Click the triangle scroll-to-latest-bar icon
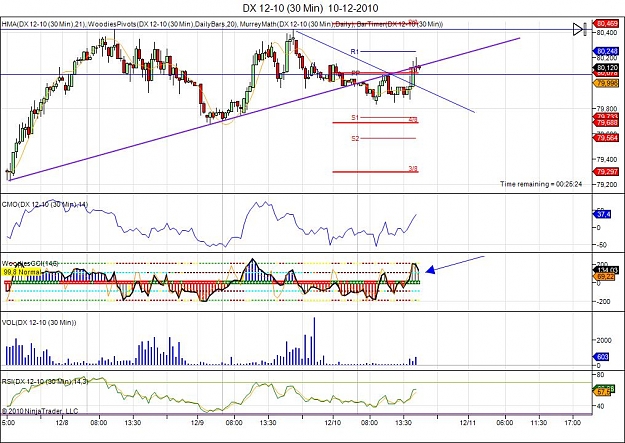Viewport: 625px width, 443px height. pos(578,29)
